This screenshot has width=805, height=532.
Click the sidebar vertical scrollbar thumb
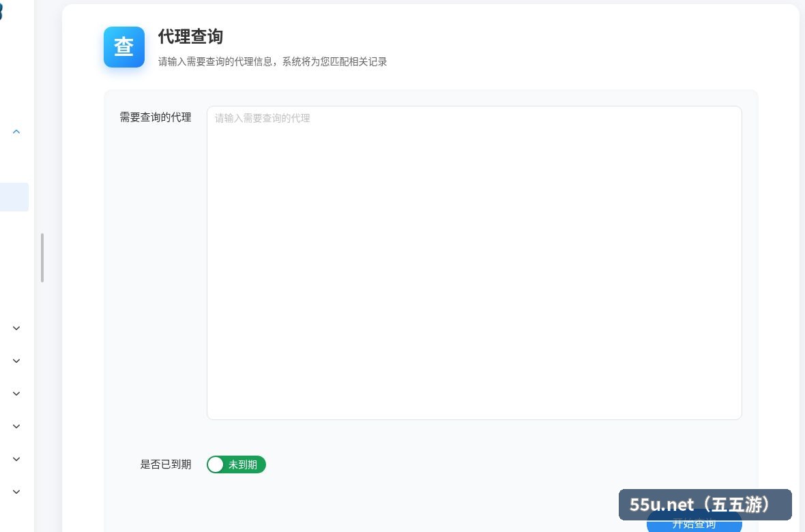[42, 258]
